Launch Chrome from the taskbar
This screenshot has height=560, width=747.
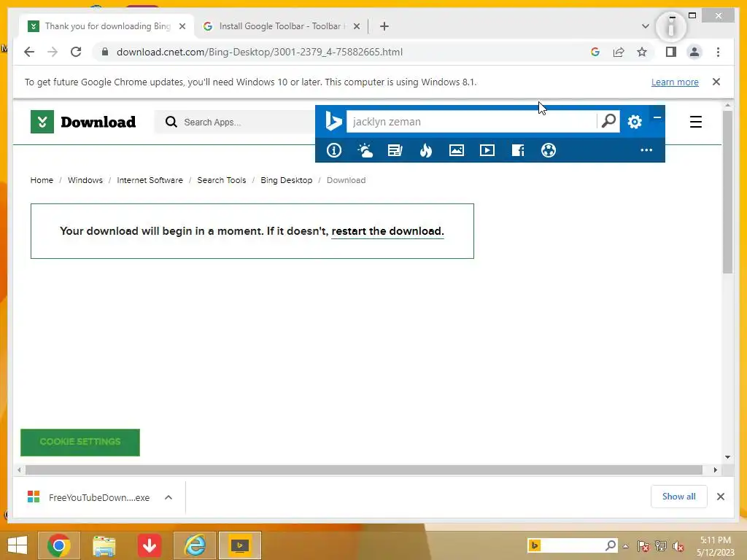pos(58,545)
